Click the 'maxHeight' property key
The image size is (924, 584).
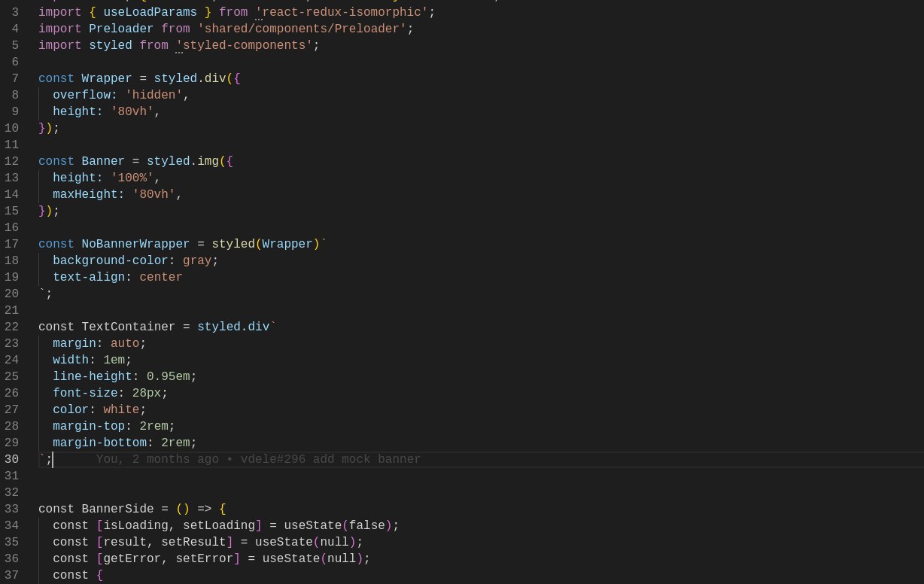click(x=85, y=194)
